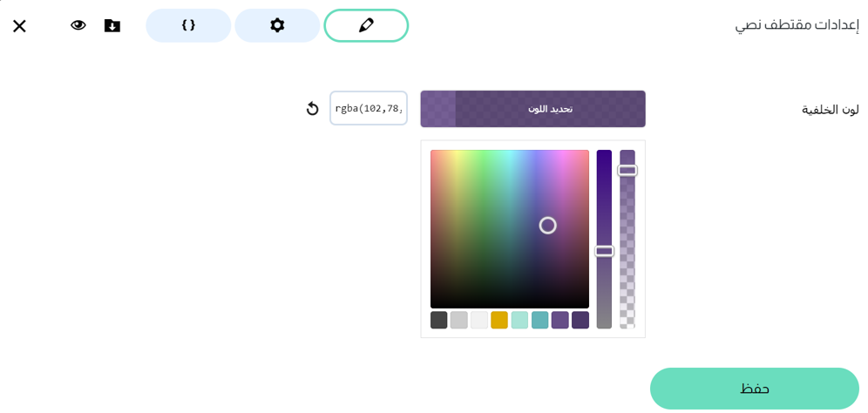This screenshot has width=868, height=413.
Task: Click the rgba color value field
Action: pos(369,109)
